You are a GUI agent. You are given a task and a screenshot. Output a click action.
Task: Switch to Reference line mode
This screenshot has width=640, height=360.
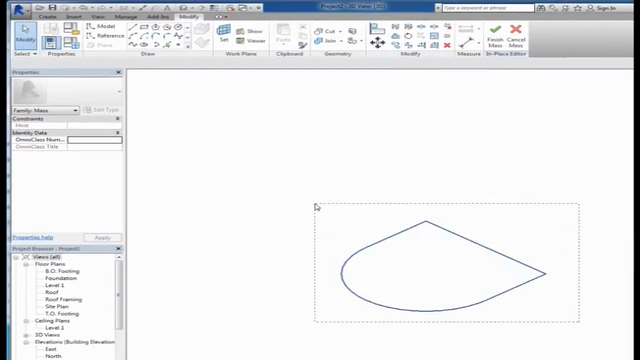[x=105, y=36]
